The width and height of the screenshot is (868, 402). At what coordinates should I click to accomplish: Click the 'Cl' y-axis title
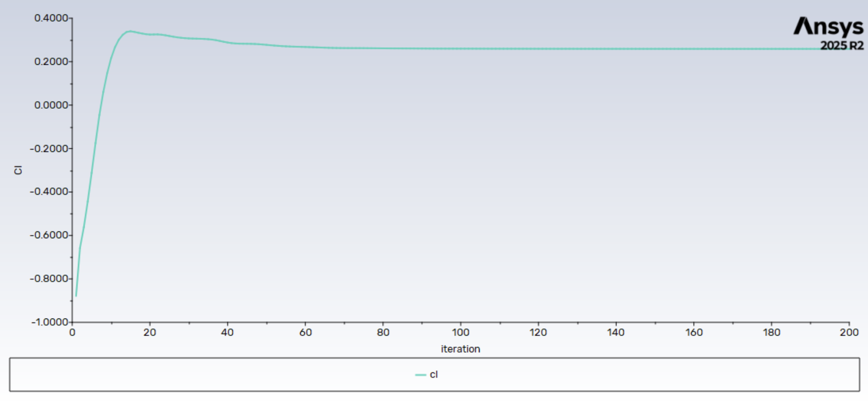pyautogui.click(x=18, y=170)
